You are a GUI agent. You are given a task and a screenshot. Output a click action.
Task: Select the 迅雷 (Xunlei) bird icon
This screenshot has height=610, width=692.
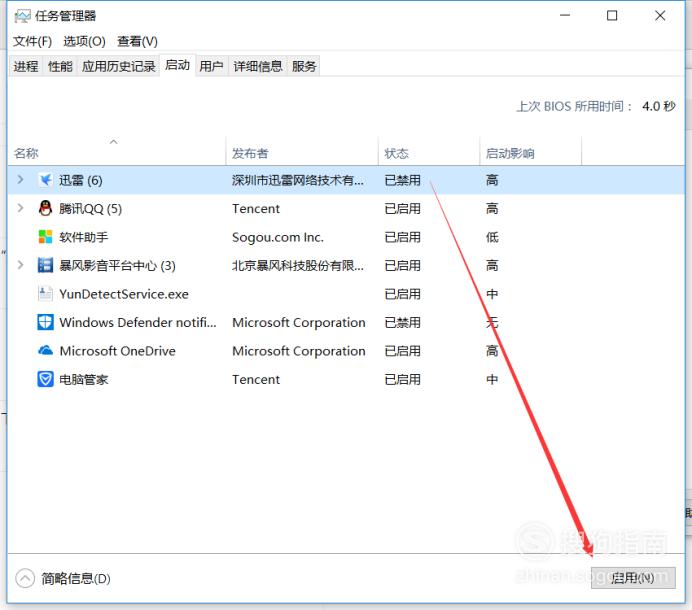click(x=45, y=180)
